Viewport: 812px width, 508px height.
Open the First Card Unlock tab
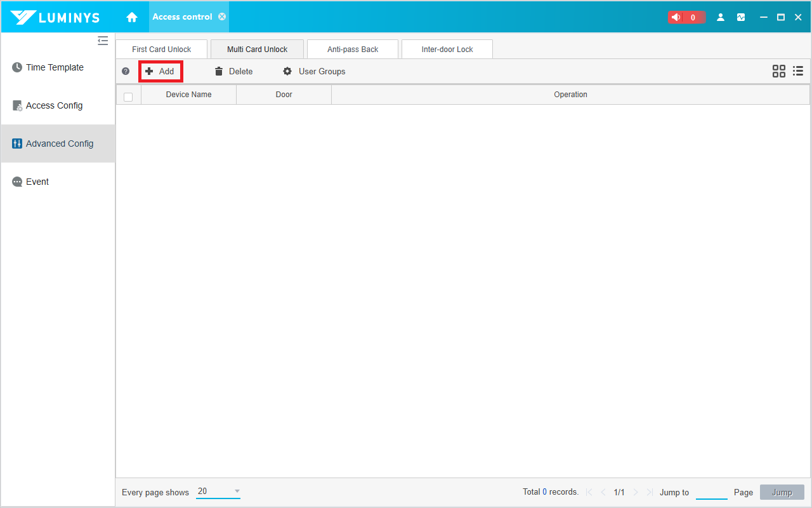pos(162,50)
